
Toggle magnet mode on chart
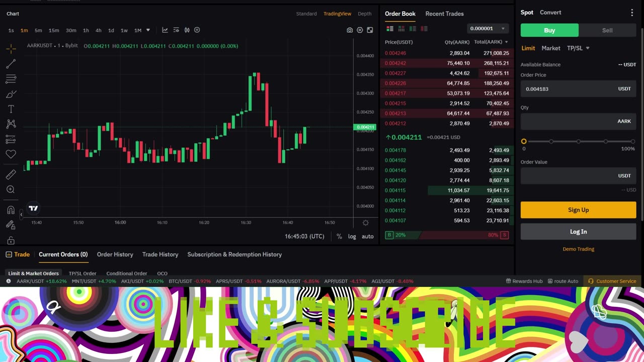click(11, 210)
